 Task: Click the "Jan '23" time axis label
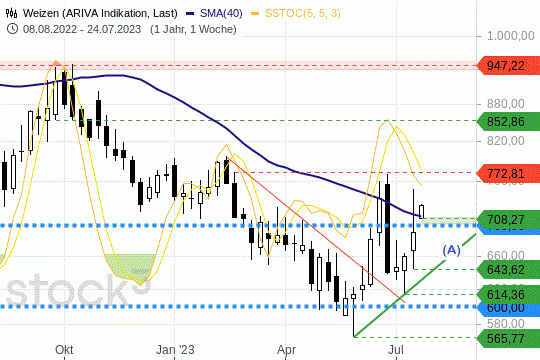(x=175, y=350)
